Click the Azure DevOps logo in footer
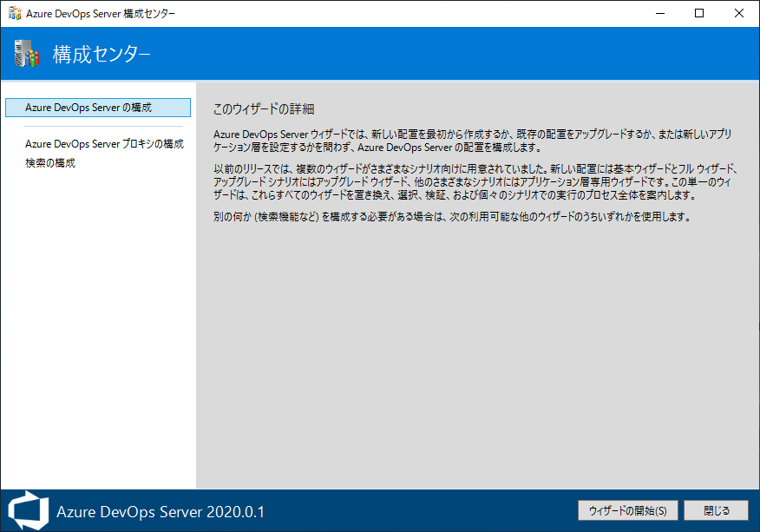The width and height of the screenshot is (760, 532). (x=27, y=510)
